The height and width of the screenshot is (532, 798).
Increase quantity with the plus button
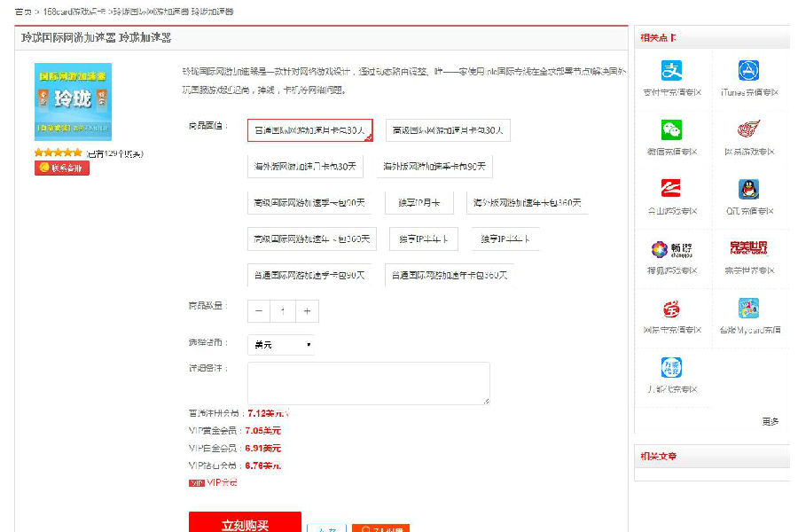307,311
